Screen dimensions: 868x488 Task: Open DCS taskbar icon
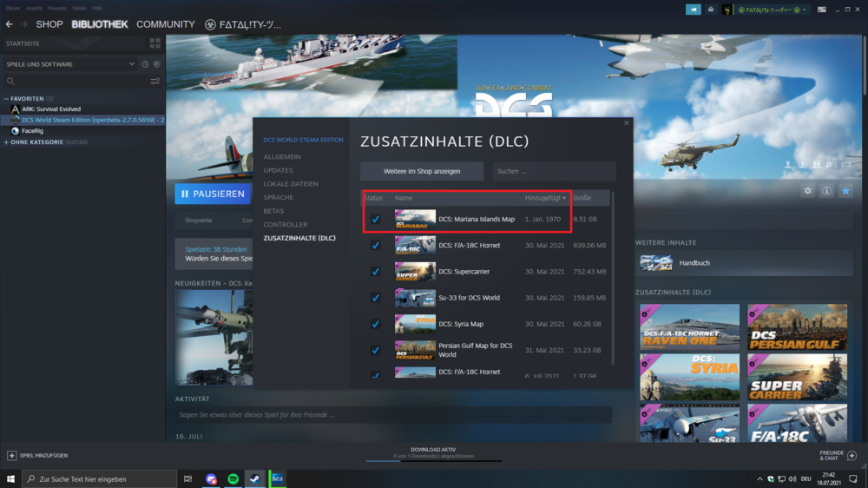[278, 478]
